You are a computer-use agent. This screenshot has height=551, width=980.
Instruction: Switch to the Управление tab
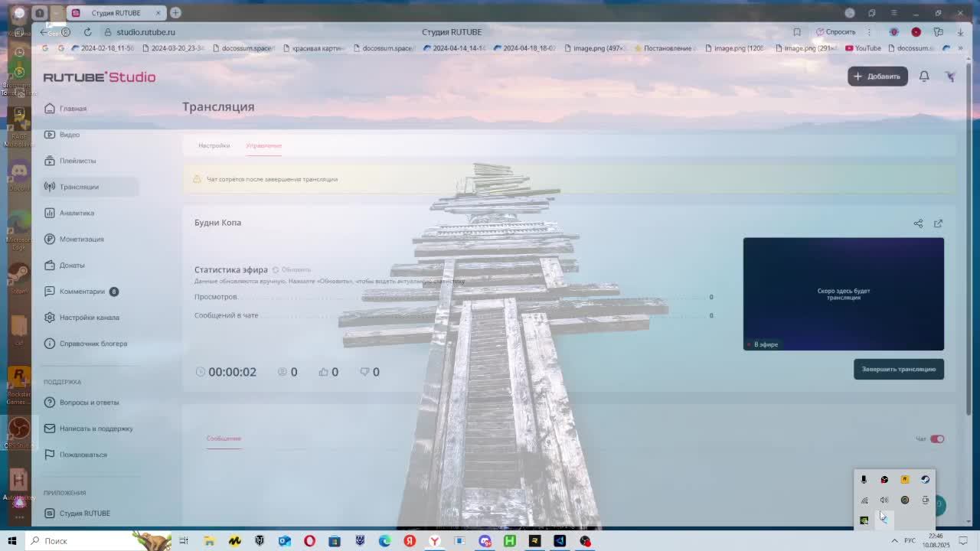263,145
